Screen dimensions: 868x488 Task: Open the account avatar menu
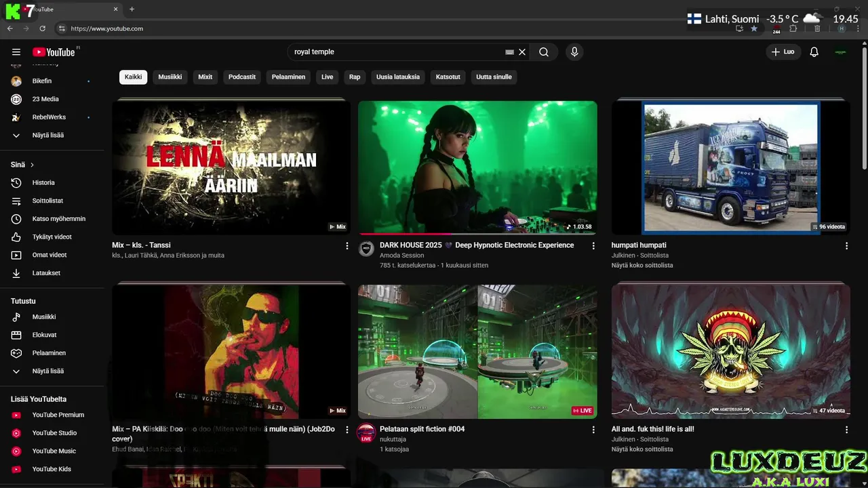pyautogui.click(x=841, y=52)
